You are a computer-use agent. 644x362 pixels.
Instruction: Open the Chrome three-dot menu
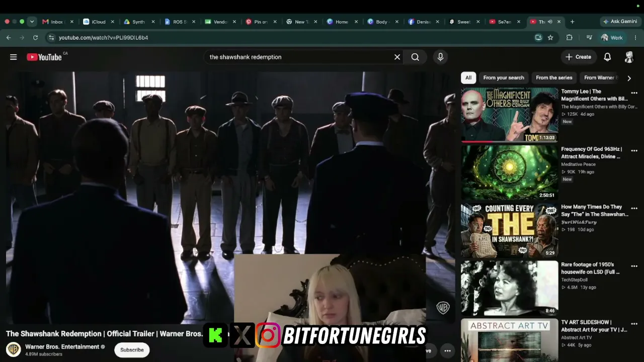click(635, 38)
